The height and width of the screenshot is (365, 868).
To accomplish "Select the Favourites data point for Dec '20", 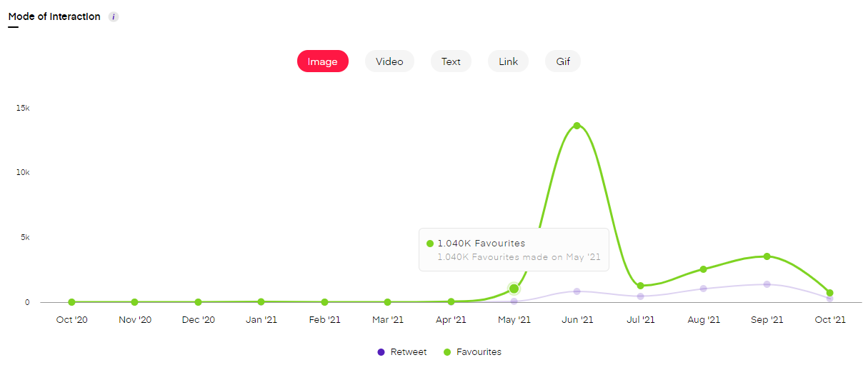I will (198, 302).
